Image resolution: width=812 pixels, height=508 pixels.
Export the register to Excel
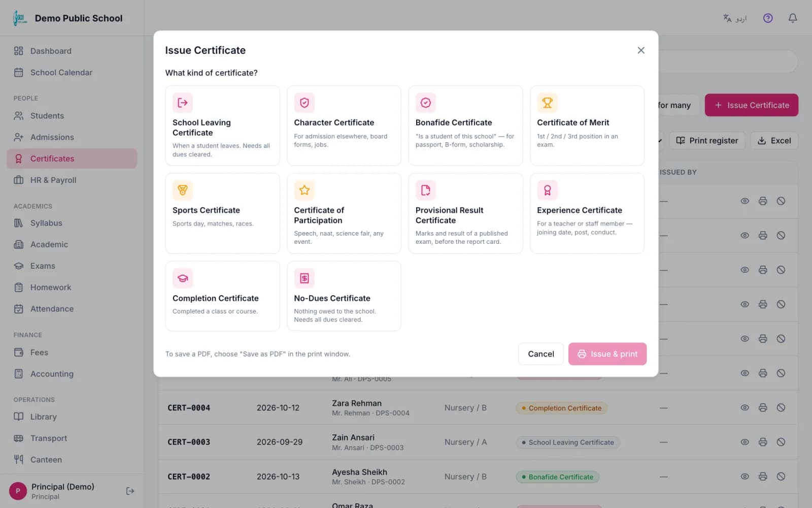pos(774,141)
